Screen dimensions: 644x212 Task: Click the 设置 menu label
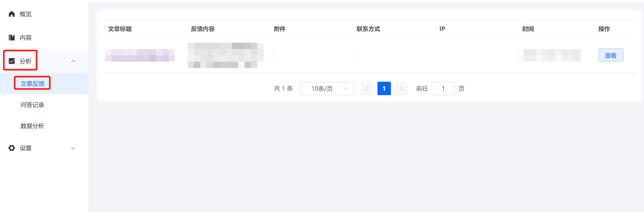point(26,148)
